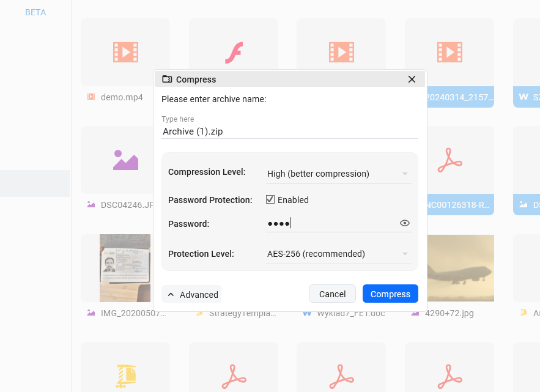Viewport: 540px width, 392px height.
Task: Close the Compress dialog with X
Action: [412, 80]
